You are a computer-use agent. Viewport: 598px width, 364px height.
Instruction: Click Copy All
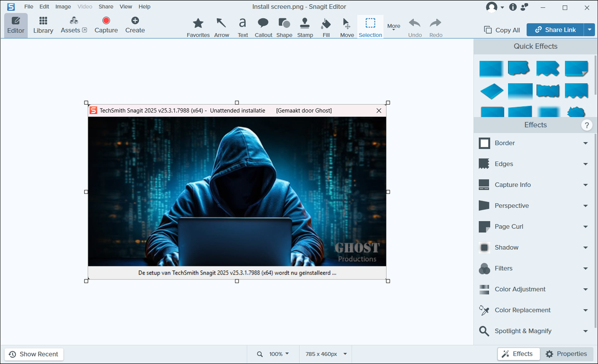coord(502,30)
